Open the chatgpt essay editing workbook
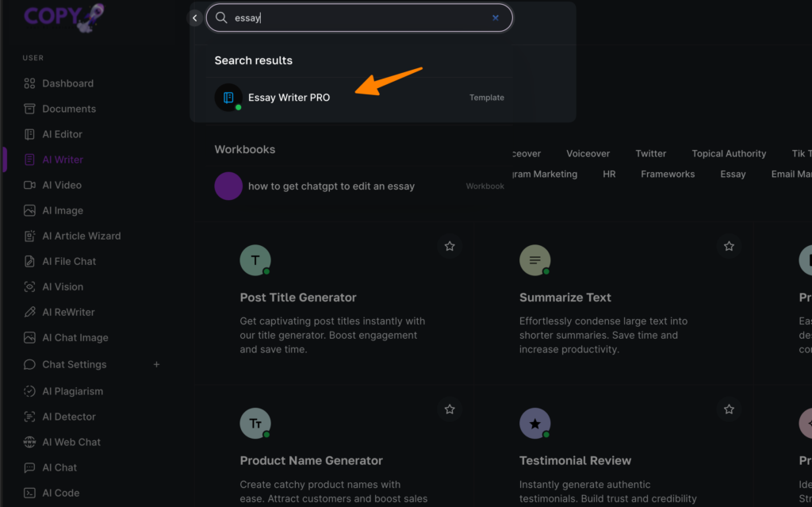 click(x=331, y=186)
